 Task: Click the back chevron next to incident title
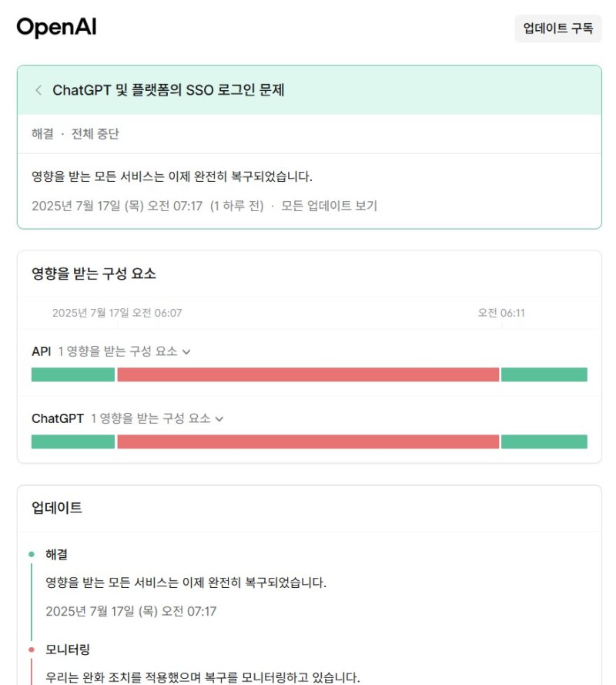click(x=38, y=89)
